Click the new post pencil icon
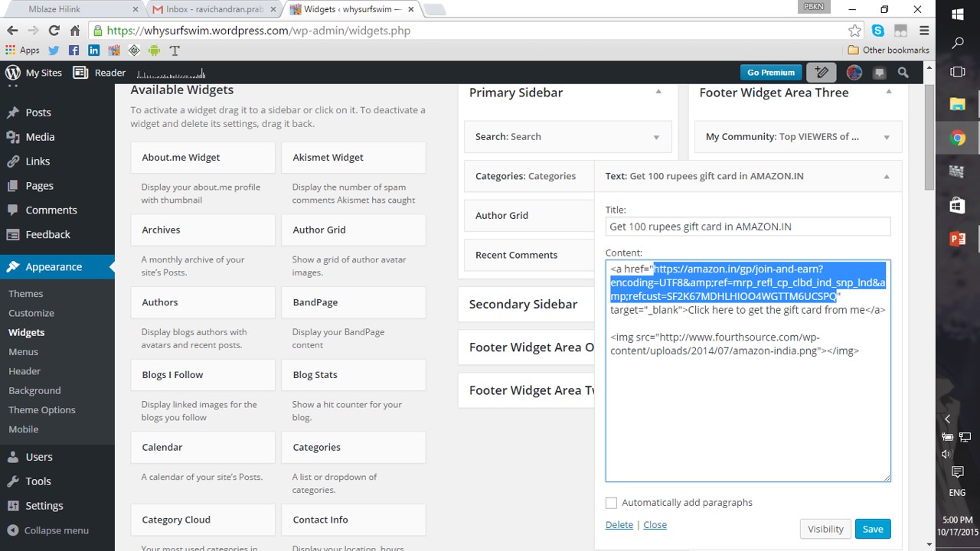Screen dimensions: 980x551 822,73
